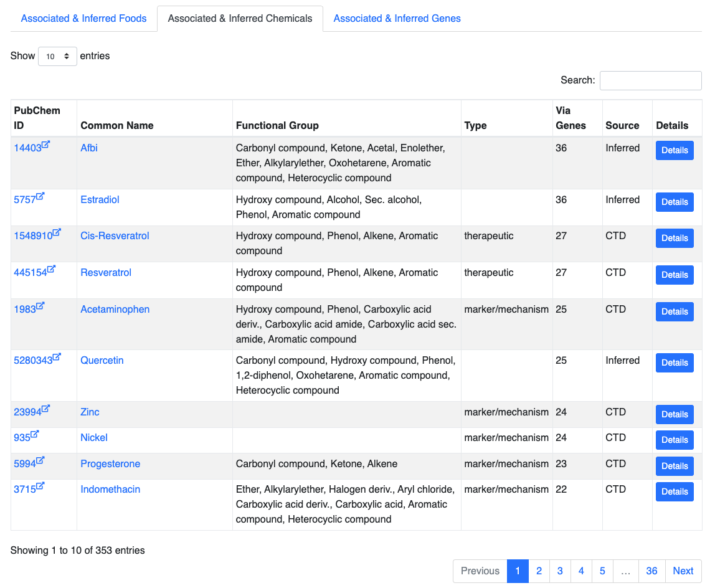Open the Quercetin chemical link
Viewport: 715px width, 588px height.
click(x=102, y=361)
